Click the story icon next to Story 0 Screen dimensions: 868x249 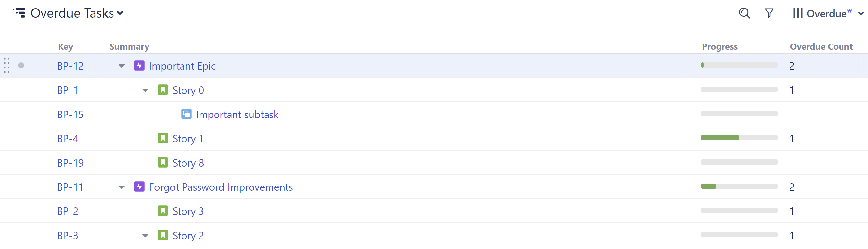163,90
